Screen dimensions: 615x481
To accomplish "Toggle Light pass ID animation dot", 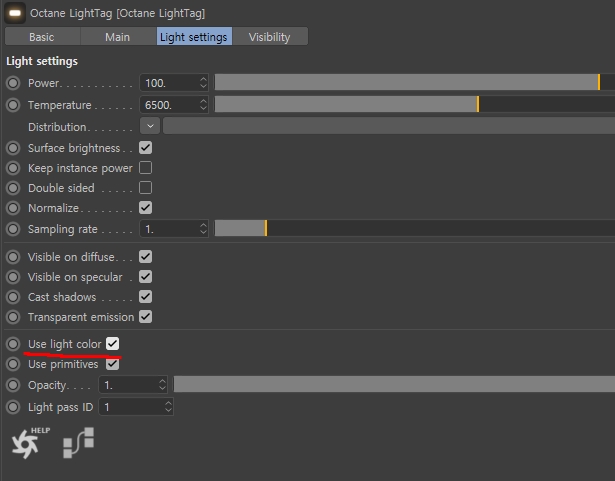I will click(13, 407).
